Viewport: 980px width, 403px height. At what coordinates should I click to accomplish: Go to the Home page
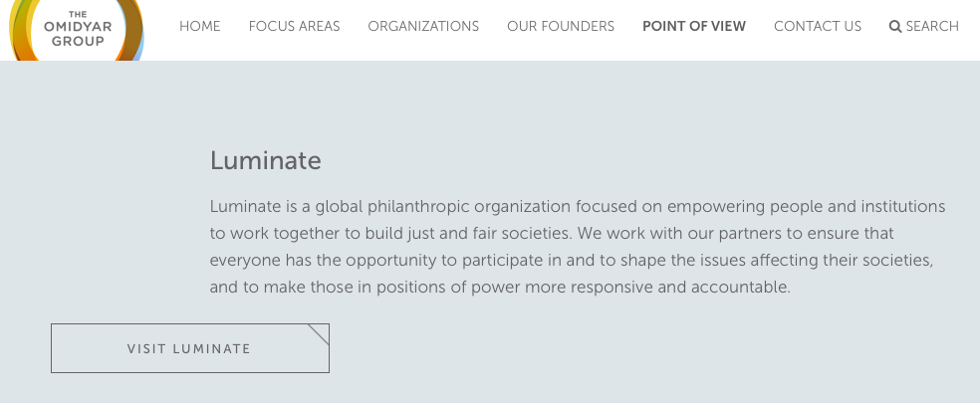[x=200, y=26]
